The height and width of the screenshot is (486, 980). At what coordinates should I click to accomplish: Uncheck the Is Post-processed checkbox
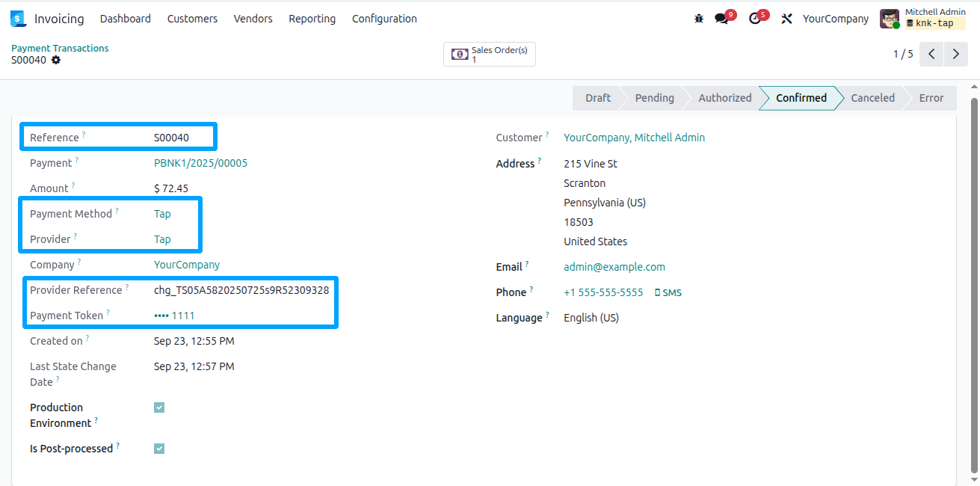(x=158, y=448)
